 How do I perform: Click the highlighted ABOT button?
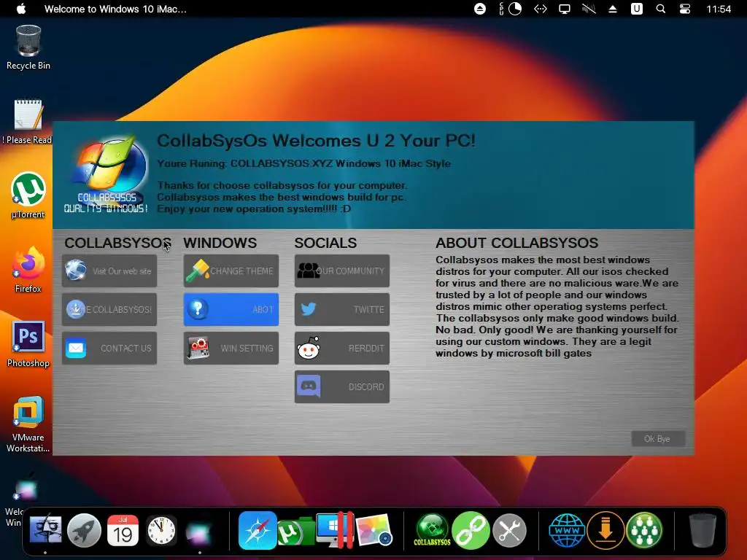coord(231,309)
